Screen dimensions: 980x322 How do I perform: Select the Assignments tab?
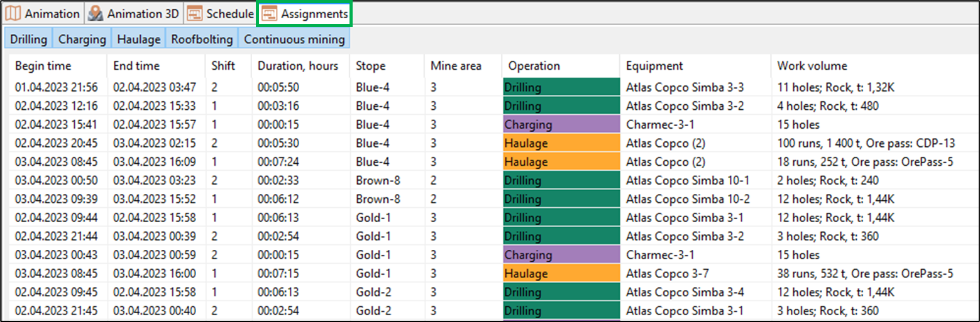pos(305,13)
